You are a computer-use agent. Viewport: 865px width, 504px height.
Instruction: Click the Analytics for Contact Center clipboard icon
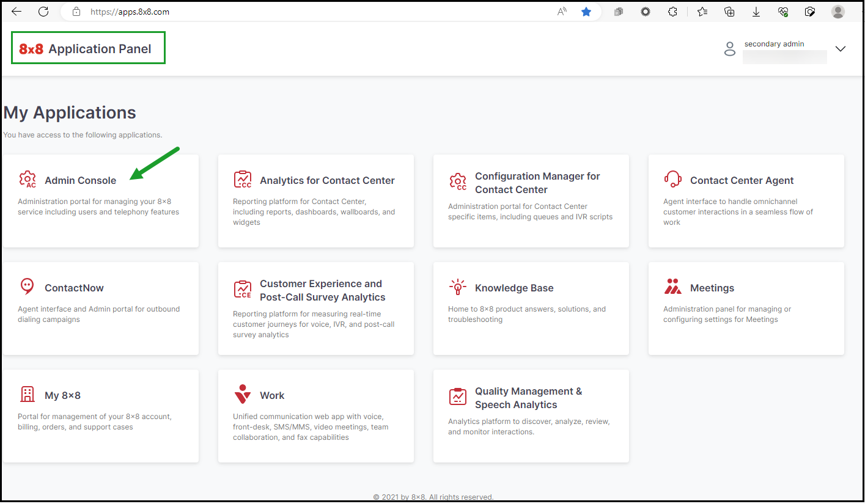[243, 180]
